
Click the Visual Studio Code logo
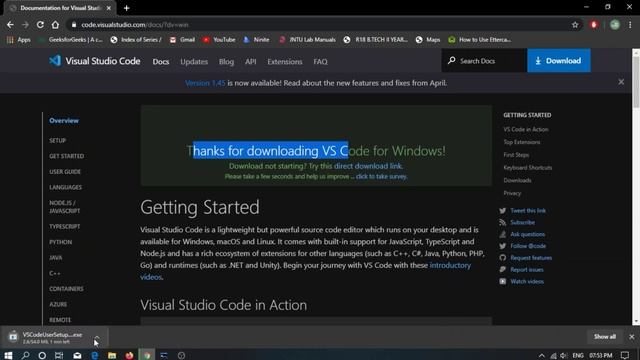click(x=94, y=61)
